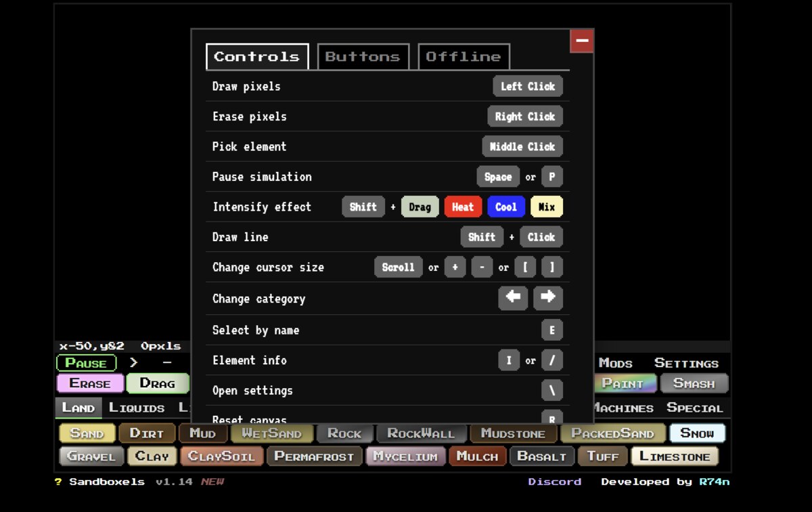
Task: Click the Shift badge in Draw line row
Action: click(x=482, y=237)
